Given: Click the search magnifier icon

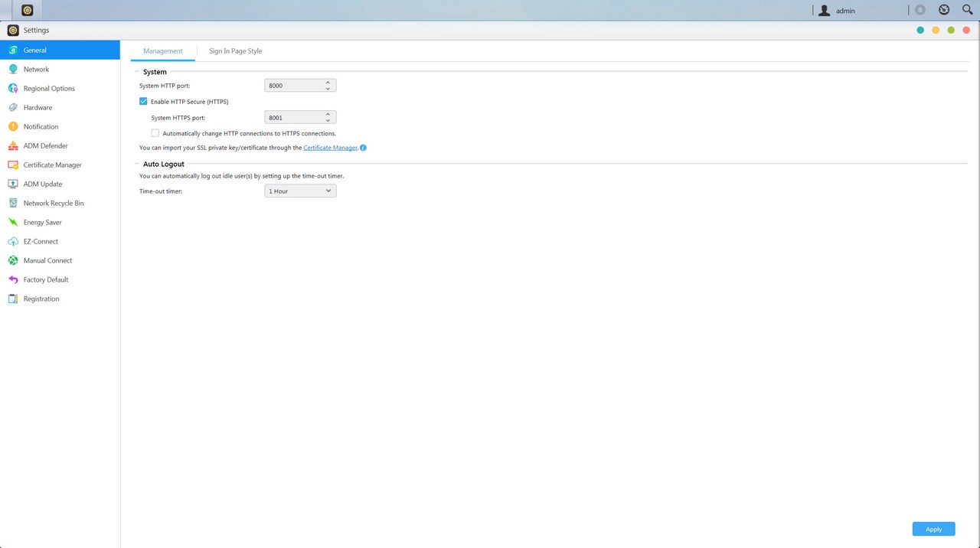Looking at the screenshot, I should (967, 10).
